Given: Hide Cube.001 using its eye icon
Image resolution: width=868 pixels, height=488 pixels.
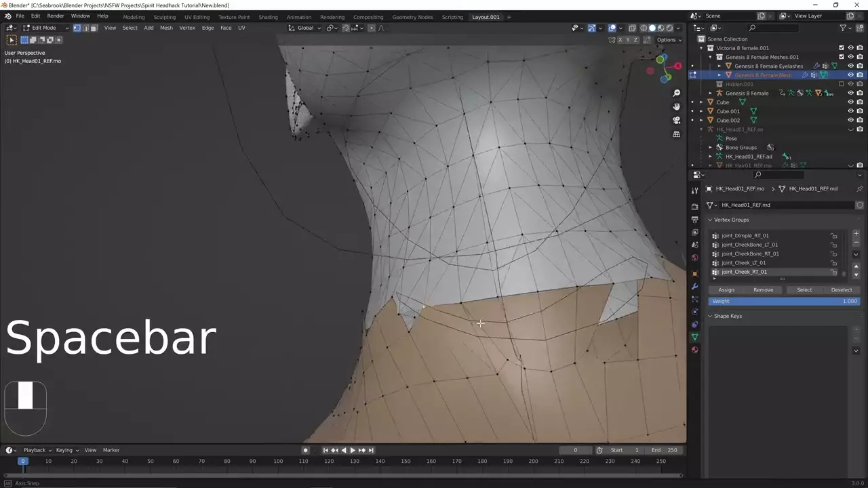Looking at the screenshot, I should click(x=850, y=111).
